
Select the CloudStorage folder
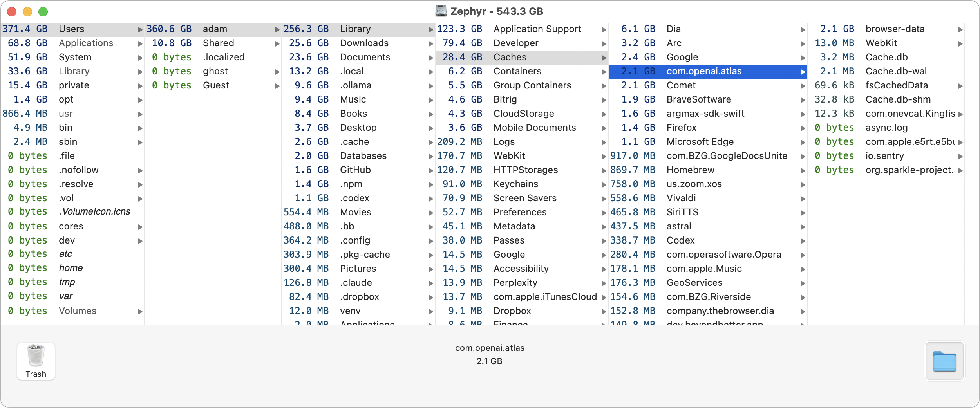click(x=522, y=114)
